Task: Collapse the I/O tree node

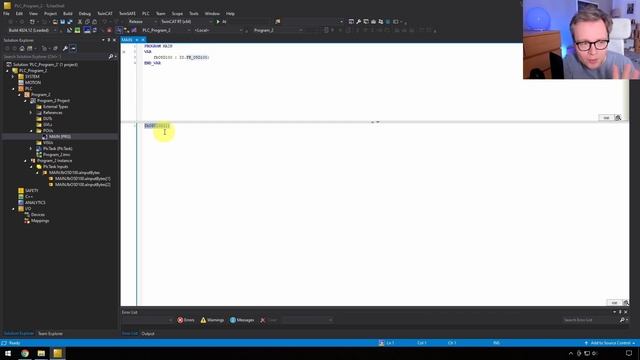Action: (x=13, y=209)
